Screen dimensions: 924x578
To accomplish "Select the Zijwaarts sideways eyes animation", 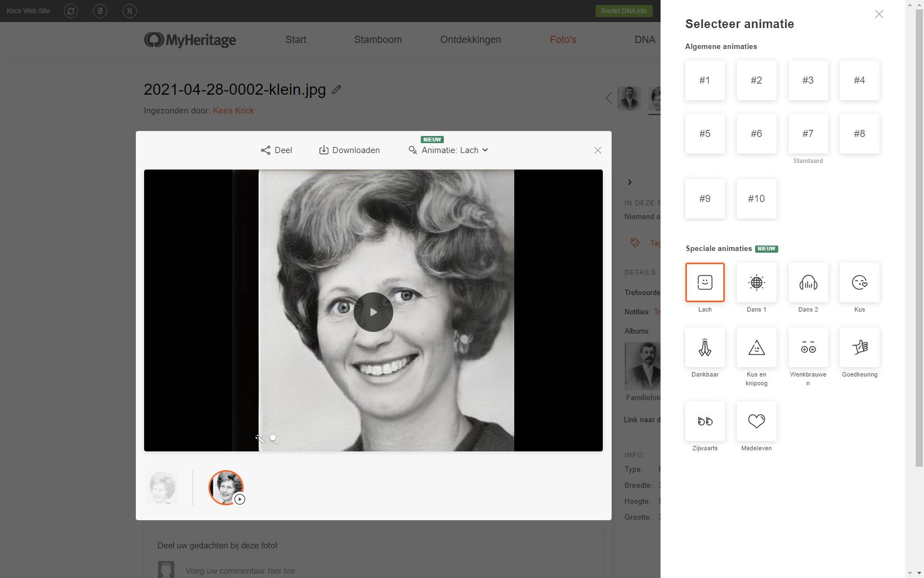I will (x=705, y=421).
